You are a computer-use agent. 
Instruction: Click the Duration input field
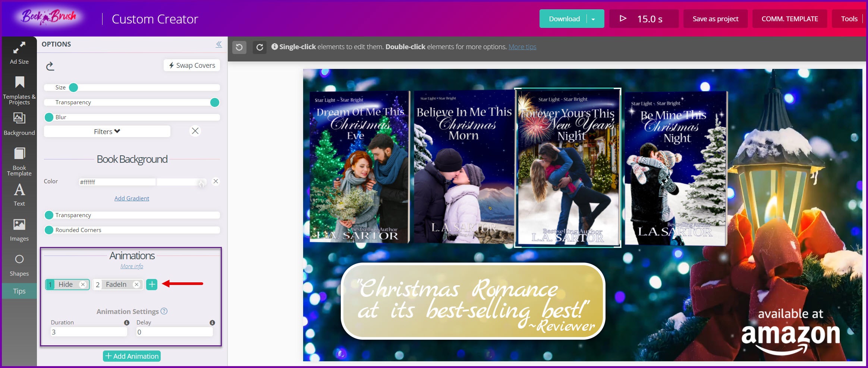[89, 332]
